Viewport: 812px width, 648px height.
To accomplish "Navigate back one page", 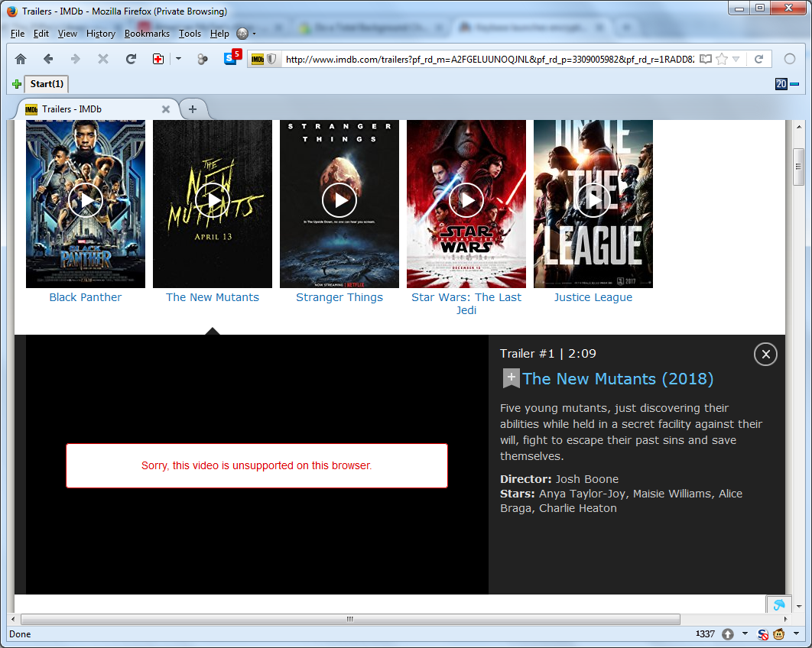I will [x=48, y=59].
